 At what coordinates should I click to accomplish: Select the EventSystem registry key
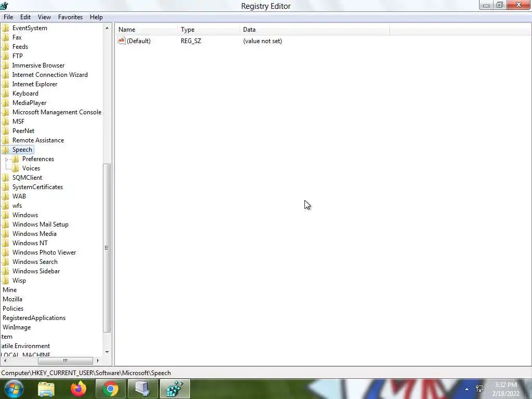(30, 28)
